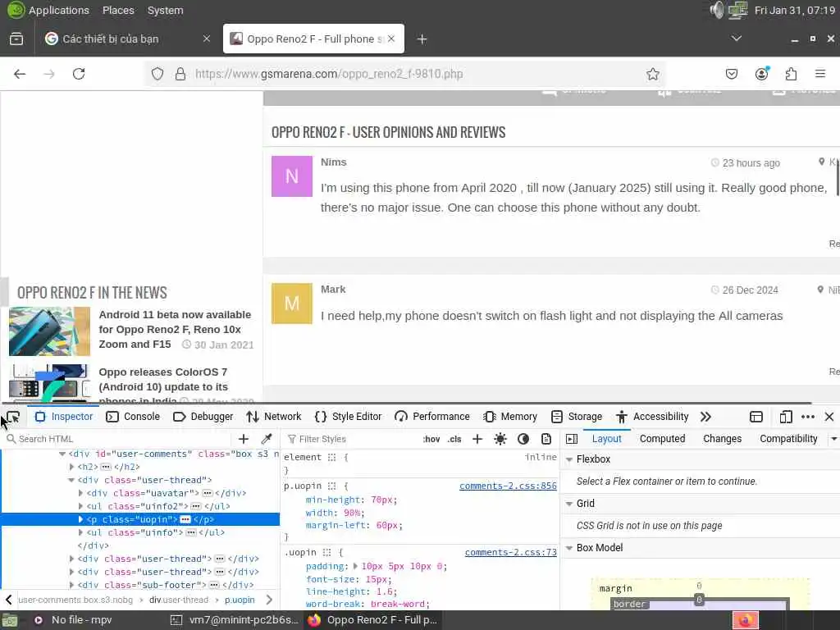
Task: Expand the uinfo2 ul node
Action: [80, 506]
